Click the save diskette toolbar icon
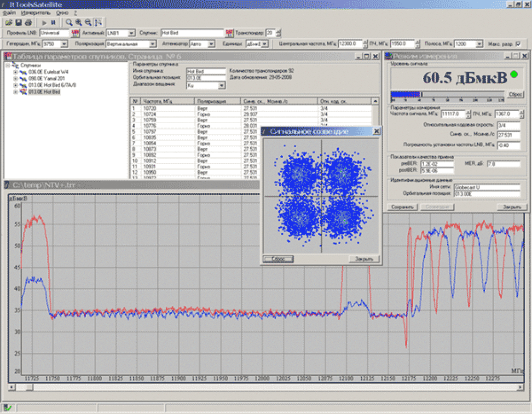Viewport: 532px width, 414px height. [19, 23]
